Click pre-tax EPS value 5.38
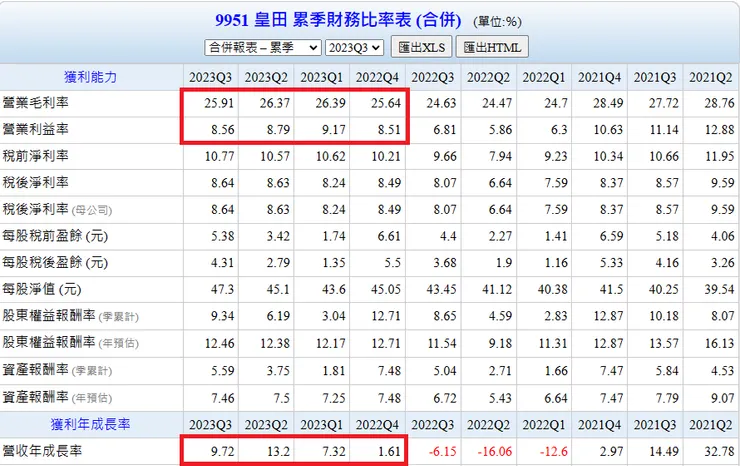 coord(223,236)
